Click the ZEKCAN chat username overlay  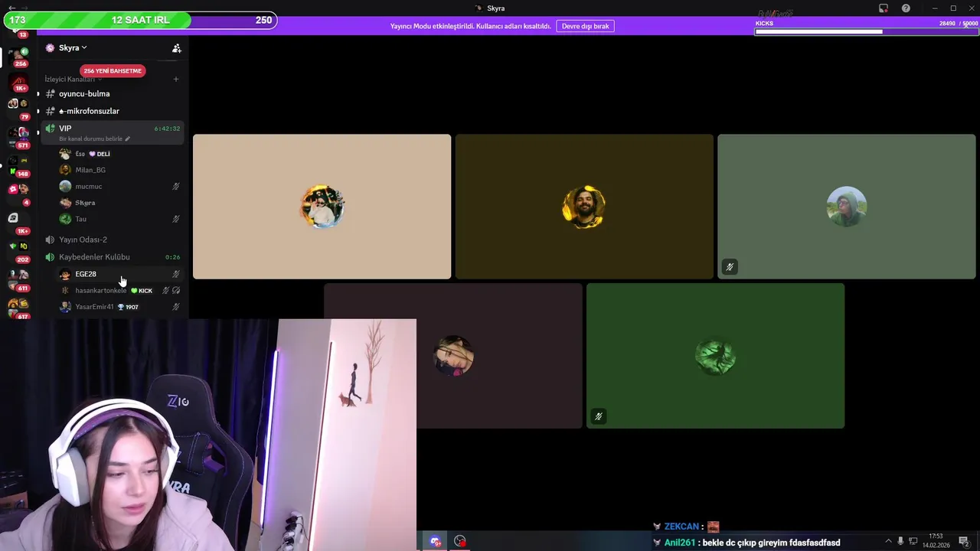(x=681, y=527)
